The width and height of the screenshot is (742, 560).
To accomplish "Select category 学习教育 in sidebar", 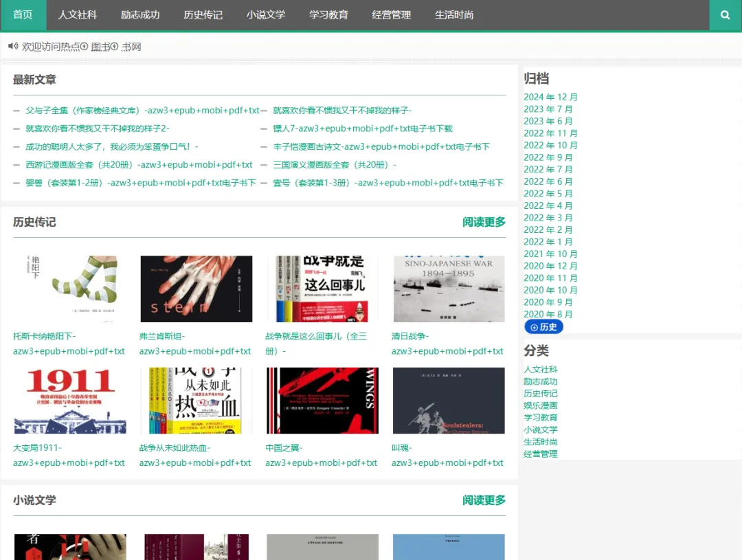I will coord(541,418).
